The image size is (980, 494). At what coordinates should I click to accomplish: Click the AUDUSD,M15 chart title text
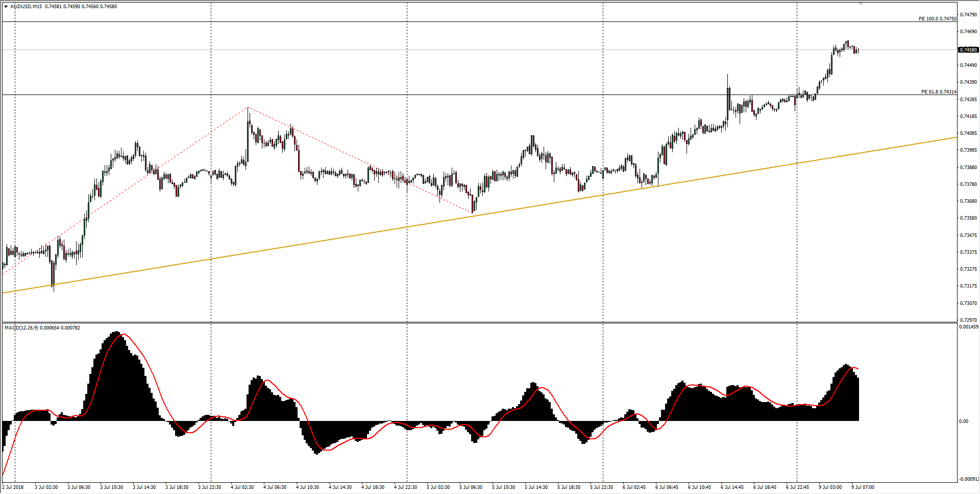click(x=26, y=7)
